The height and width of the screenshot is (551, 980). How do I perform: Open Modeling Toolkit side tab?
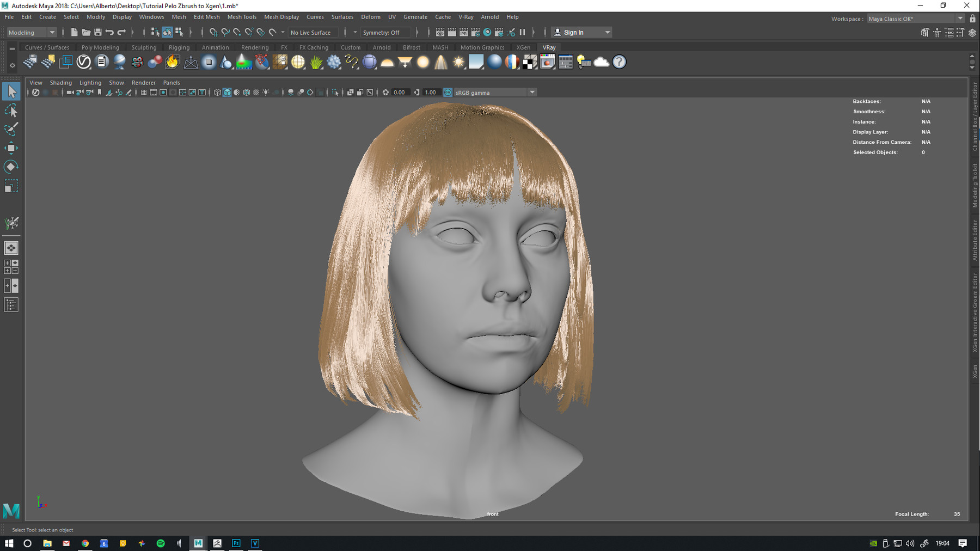click(975, 186)
